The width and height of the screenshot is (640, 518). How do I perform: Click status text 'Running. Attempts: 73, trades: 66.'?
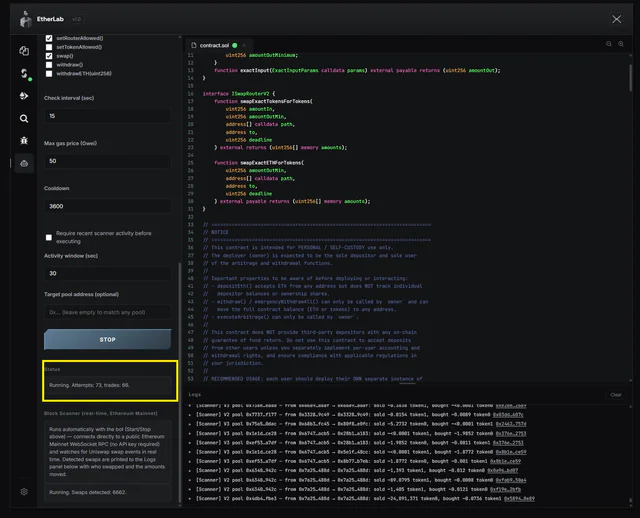coord(89,385)
